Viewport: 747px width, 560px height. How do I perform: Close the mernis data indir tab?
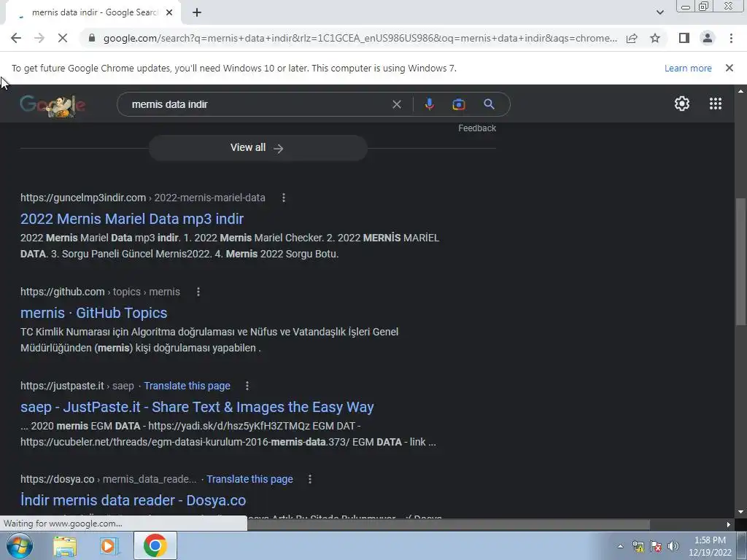(169, 12)
